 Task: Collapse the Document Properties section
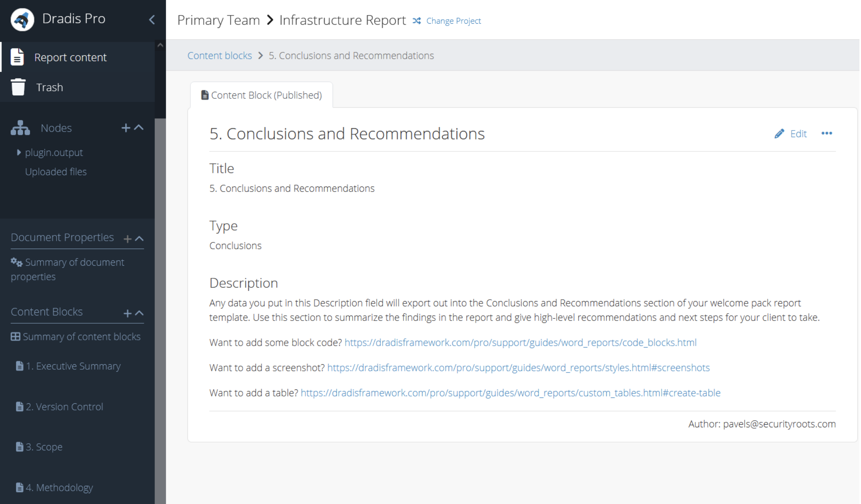click(139, 239)
